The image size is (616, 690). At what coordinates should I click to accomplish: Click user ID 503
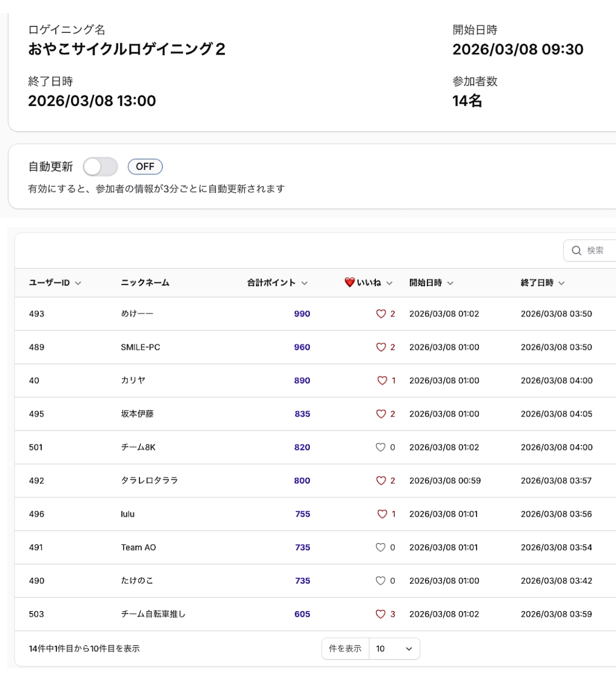click(36, 614)
